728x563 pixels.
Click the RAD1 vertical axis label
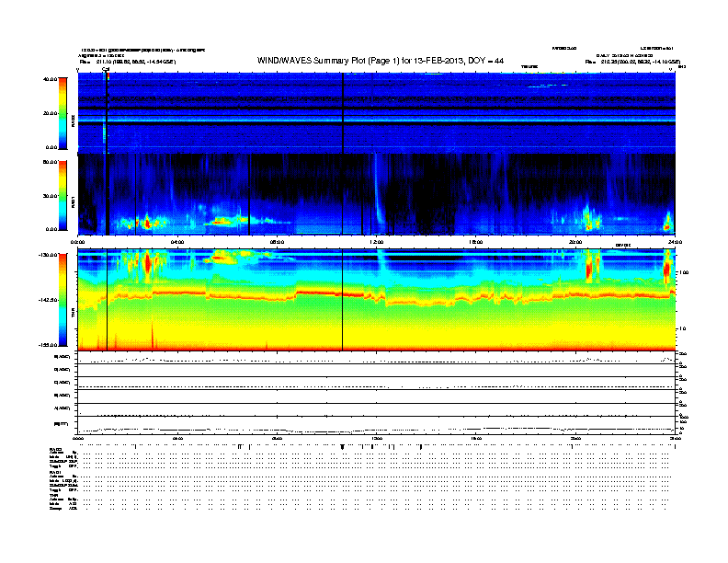tap(74, 202)
